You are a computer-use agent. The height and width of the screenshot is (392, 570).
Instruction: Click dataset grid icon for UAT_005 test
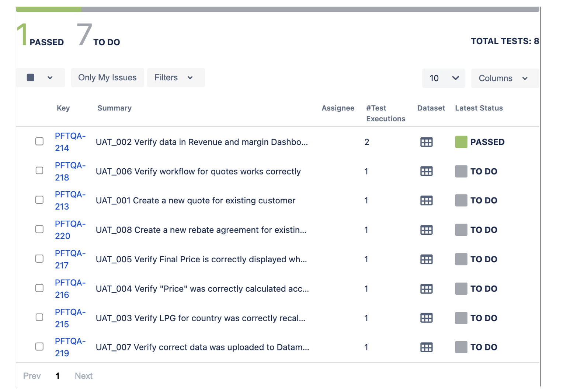pos(426,259)
